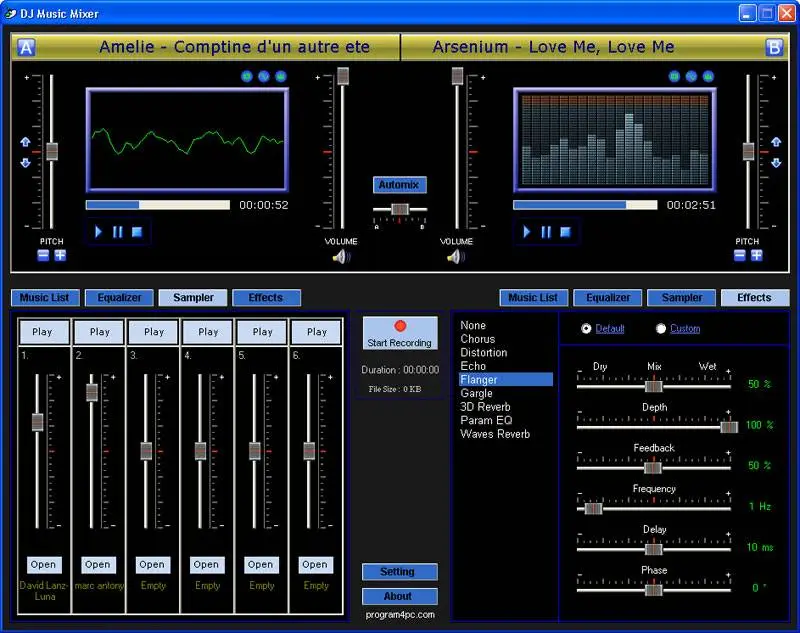
Task: Open deck A Effects tab
Action: (266, 297)
